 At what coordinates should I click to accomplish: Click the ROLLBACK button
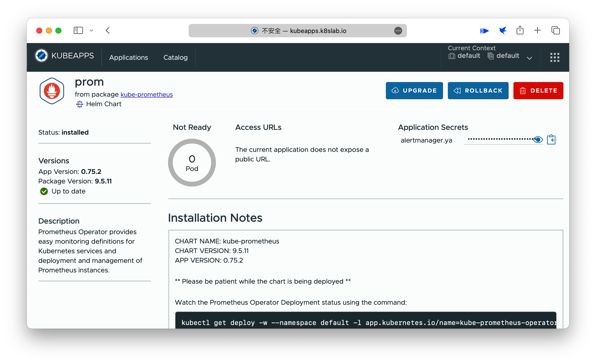[x=478, y=91]
